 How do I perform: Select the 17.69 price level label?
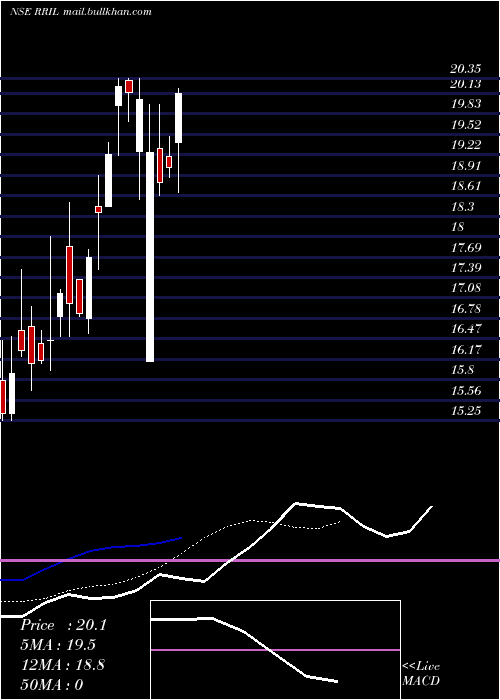tap(466, 247)
